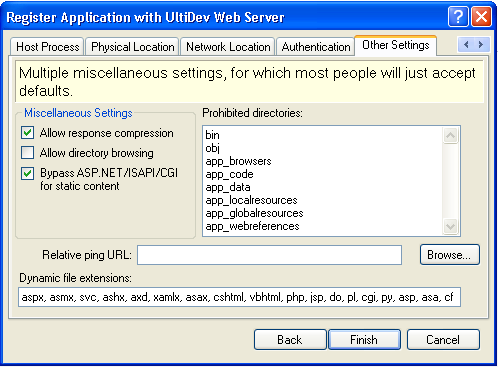Close the Register Application dialog
This screenshot has width=498, height=367.
coord(481,16)
